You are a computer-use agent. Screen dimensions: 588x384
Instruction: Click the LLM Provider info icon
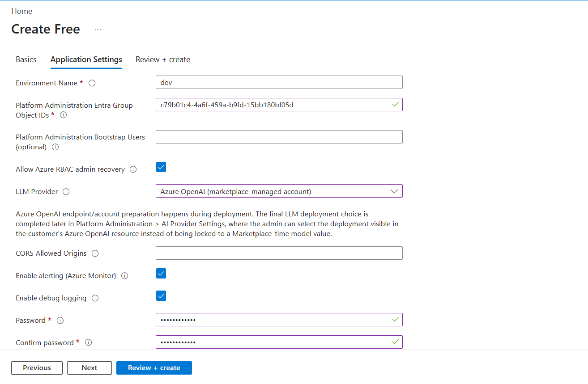[x=65, y=191]
